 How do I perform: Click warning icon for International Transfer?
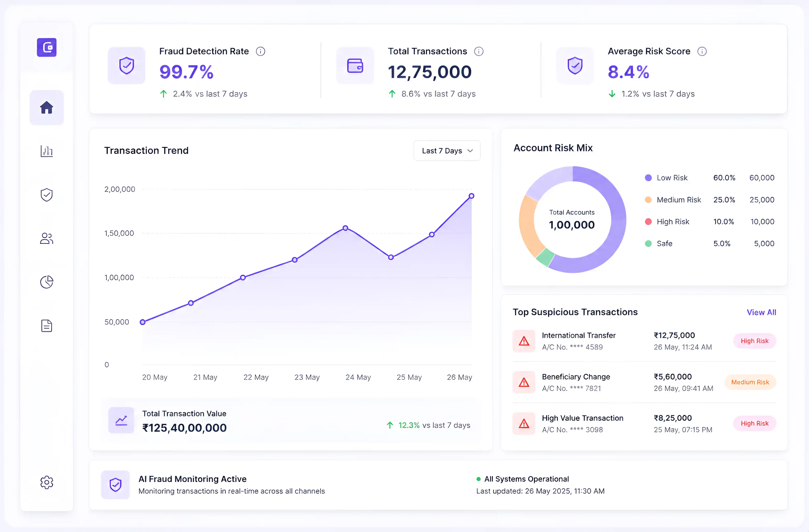point(524,341)
